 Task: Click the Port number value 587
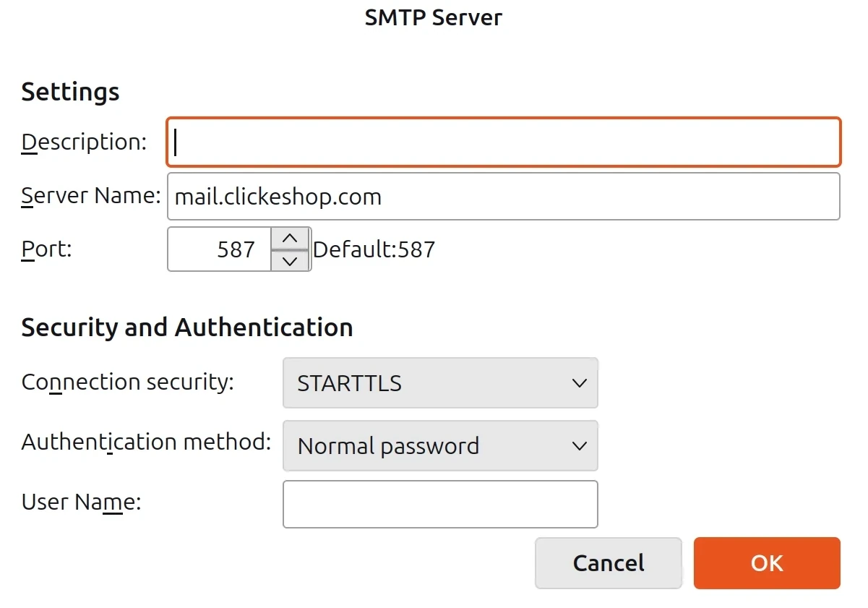point(237,249)
